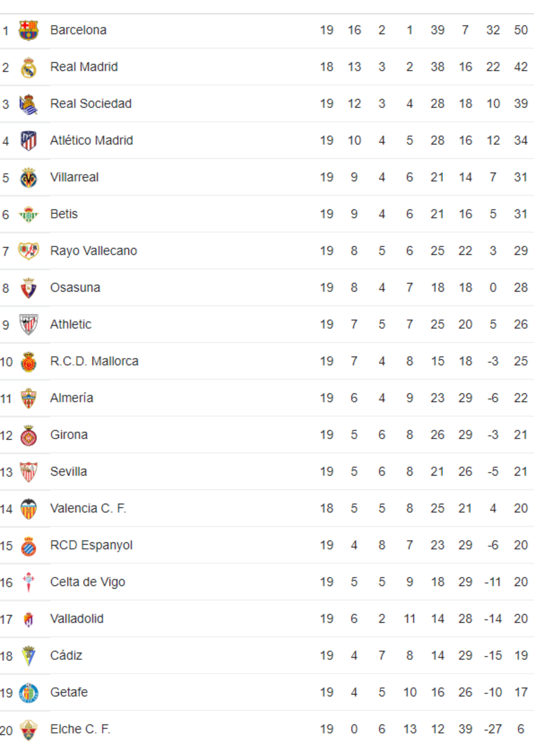Select the Elche C. F. table row
534x756 pixels.
click(267, 729)
